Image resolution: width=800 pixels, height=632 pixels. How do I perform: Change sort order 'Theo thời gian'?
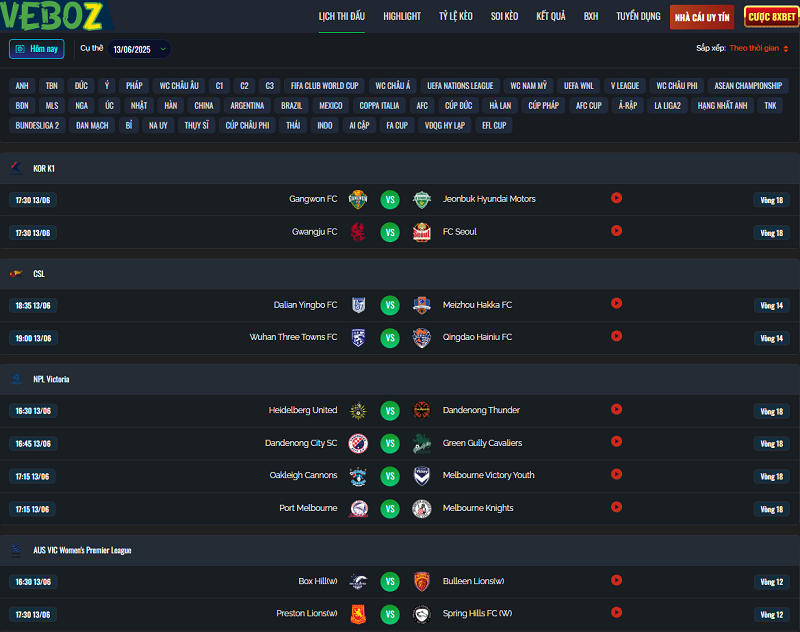point(759,48)
